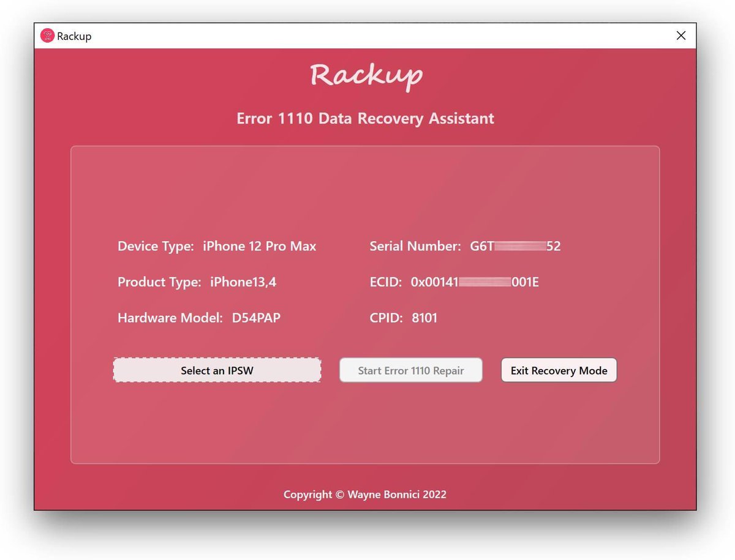Screen dimensions: 735x560
Task: Click the Rackup app icon in title bar
Action: [x=47, y=36]
